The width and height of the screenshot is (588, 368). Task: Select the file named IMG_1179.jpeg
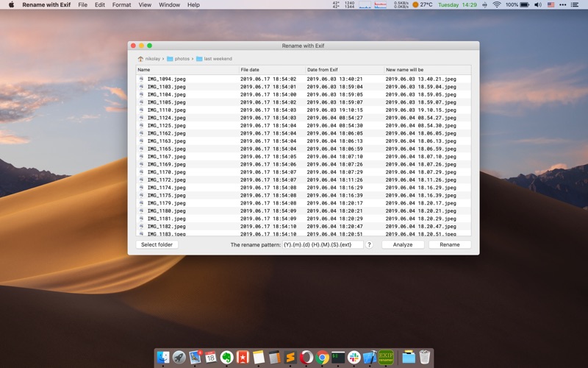coord(166,203)
